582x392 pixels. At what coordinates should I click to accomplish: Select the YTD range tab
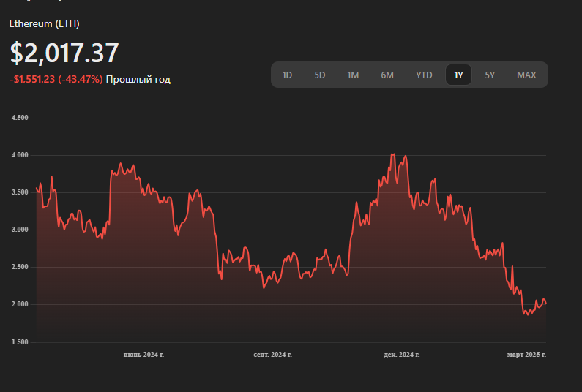tap(424, 75)
